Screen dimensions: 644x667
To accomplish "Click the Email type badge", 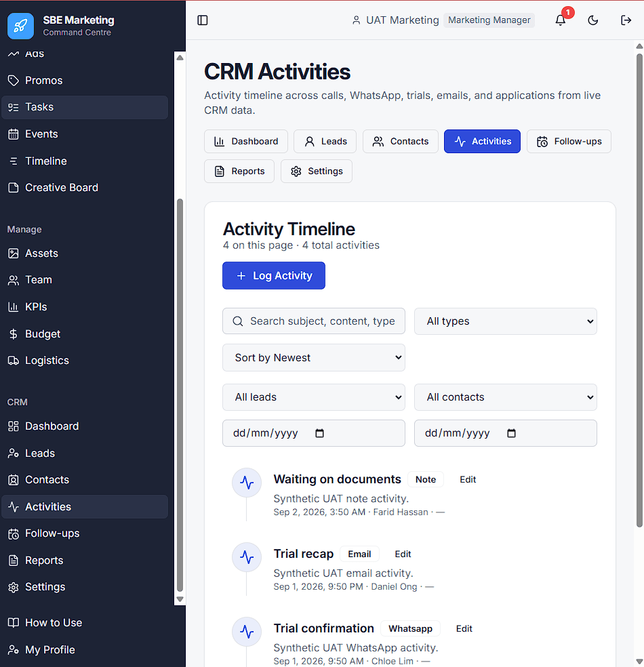I will pos(359,554).
